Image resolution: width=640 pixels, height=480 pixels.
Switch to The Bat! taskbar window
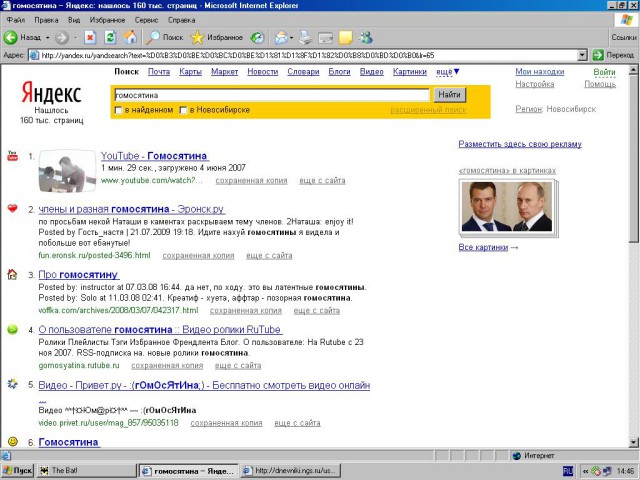[86, 471]
